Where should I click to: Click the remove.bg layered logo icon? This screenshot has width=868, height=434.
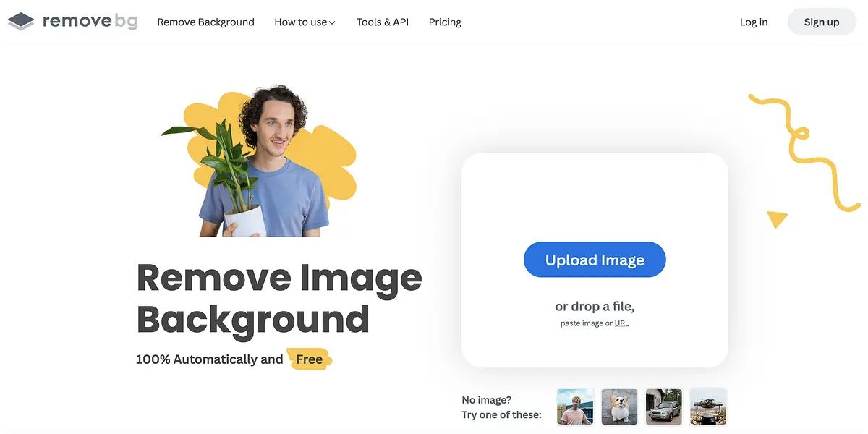tap(21, 22)
